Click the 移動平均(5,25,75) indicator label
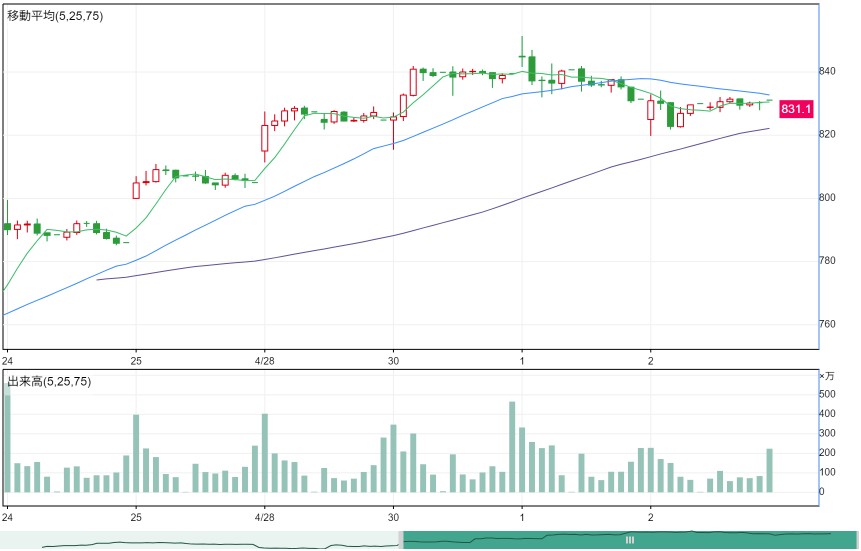 (x=55, y=16)
